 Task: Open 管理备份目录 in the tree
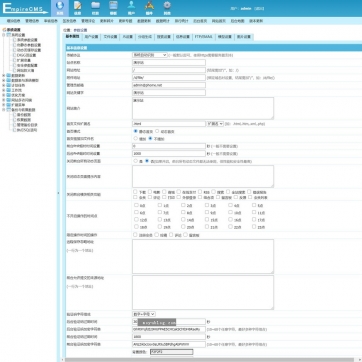(27, 125)
